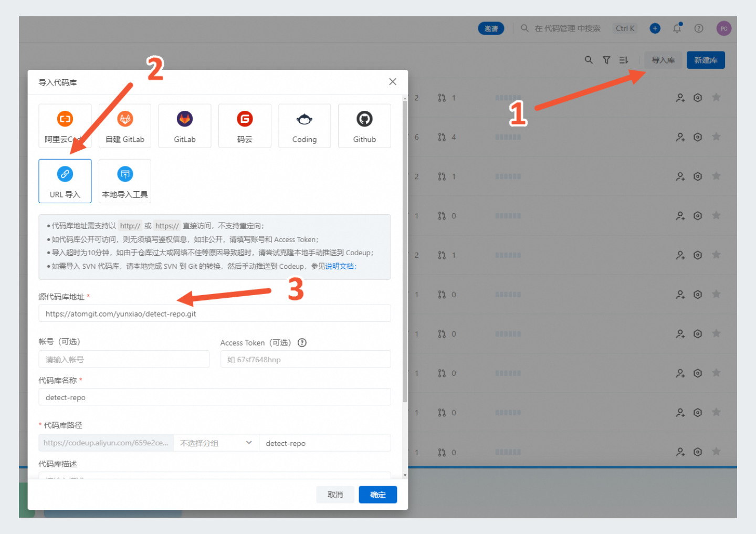Open settings of first repository row
The image size is (756, 534).
(x=698, y=98)
